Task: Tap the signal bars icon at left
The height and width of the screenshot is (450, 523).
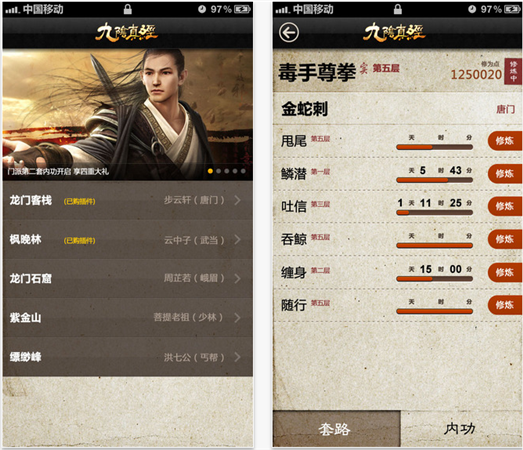Action: click(x=12, y=10)
